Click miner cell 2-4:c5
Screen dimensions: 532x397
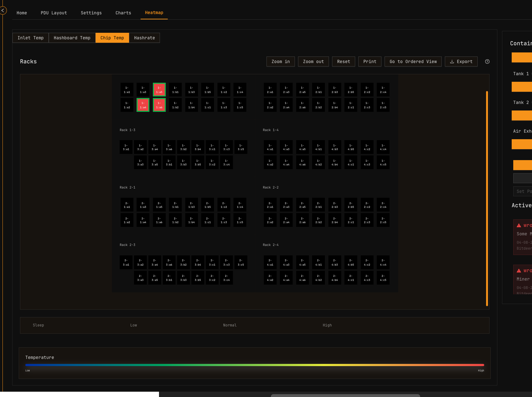point(383,278)
